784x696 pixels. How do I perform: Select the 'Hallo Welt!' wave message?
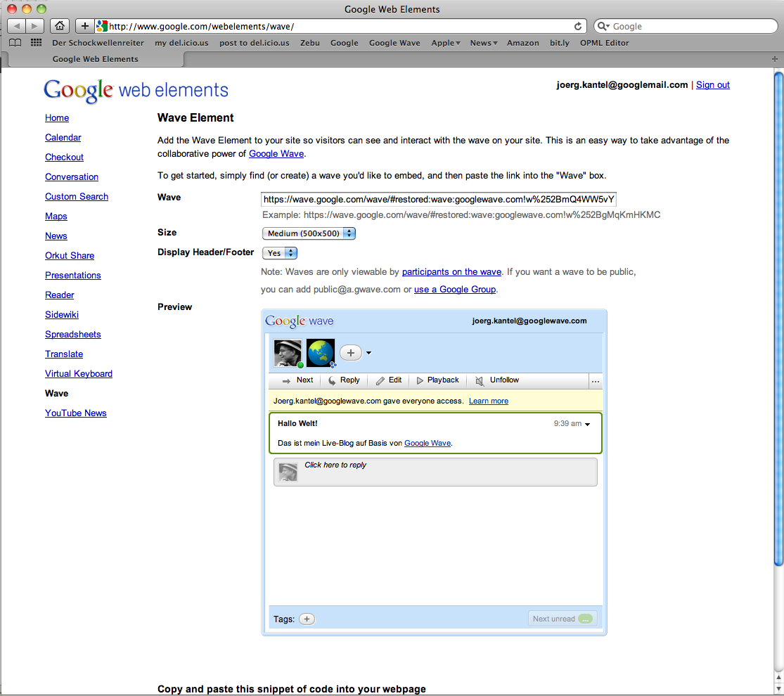(435, 433)
